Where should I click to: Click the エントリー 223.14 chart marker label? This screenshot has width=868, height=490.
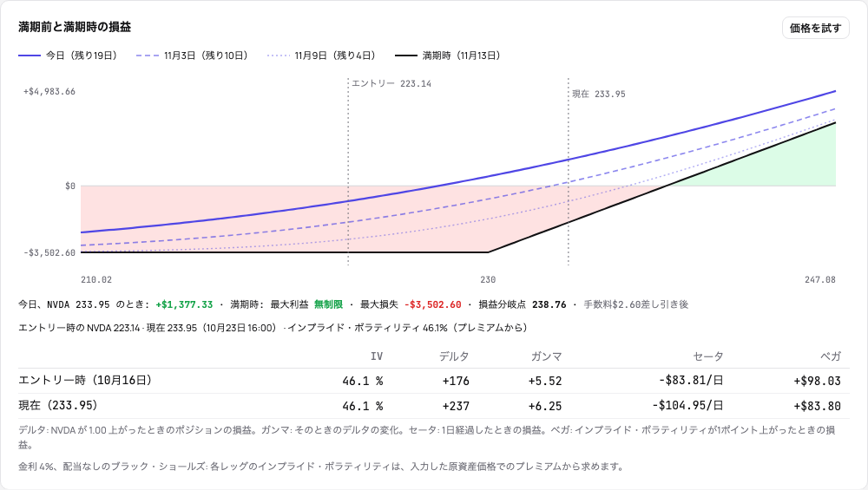tap(391, 83)
